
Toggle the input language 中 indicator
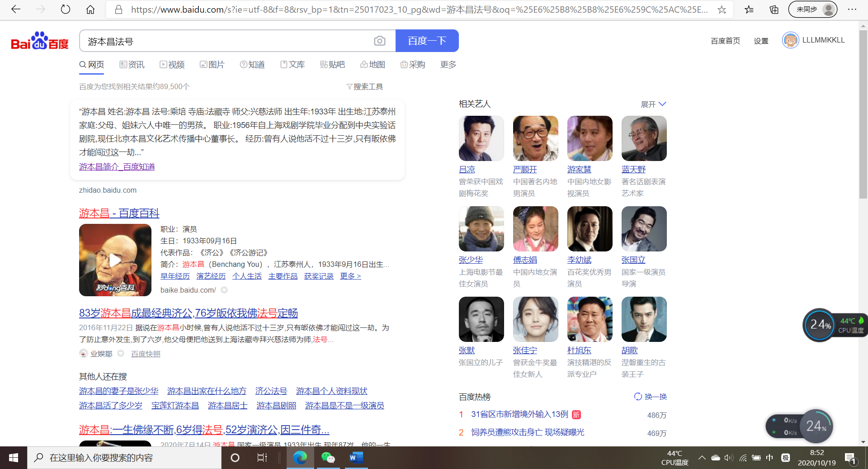[x=769, y=458]
